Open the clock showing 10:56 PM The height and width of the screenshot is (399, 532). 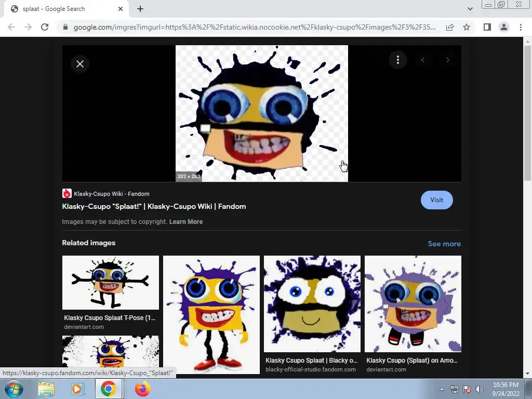pyautogui.click(x=506, y=389)
